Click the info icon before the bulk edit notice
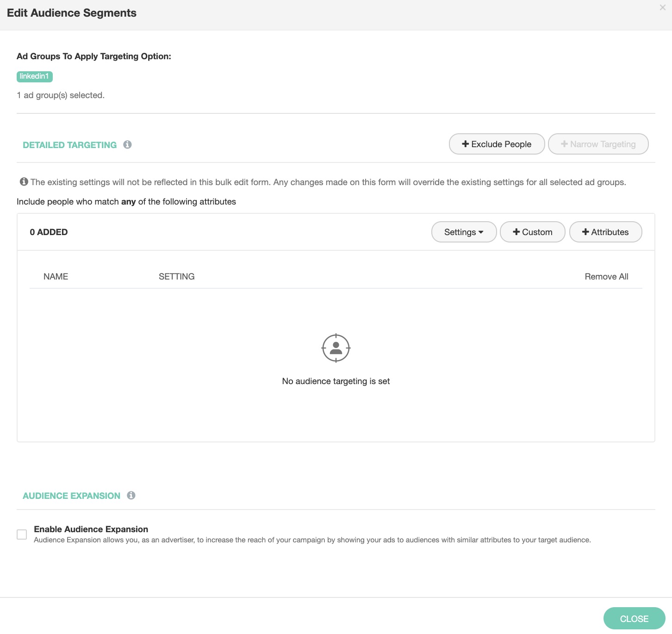This screenshot has height=634, width=672. (24, 182)
